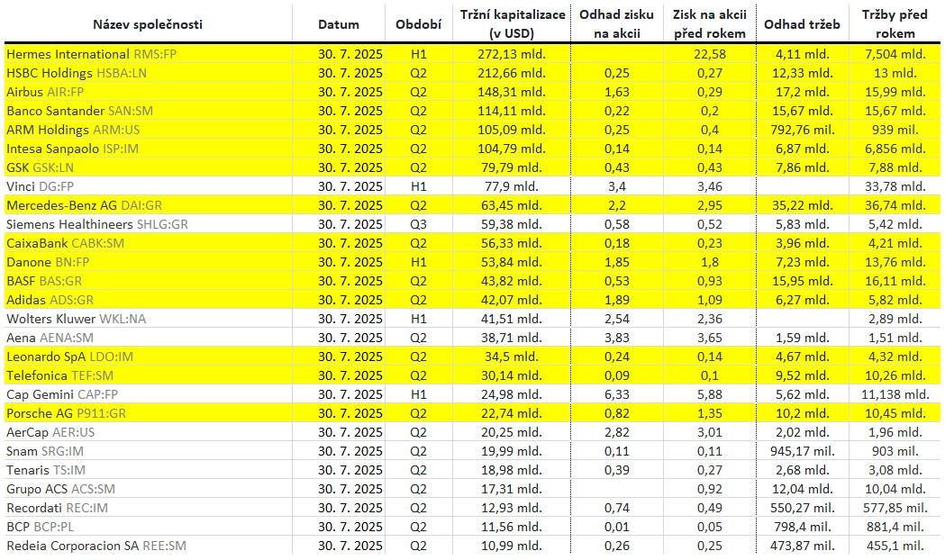Select the Redeia Corporacion SA REE:SM cell
This screenshot has width=945, height=560.
(x=149, y=546)
